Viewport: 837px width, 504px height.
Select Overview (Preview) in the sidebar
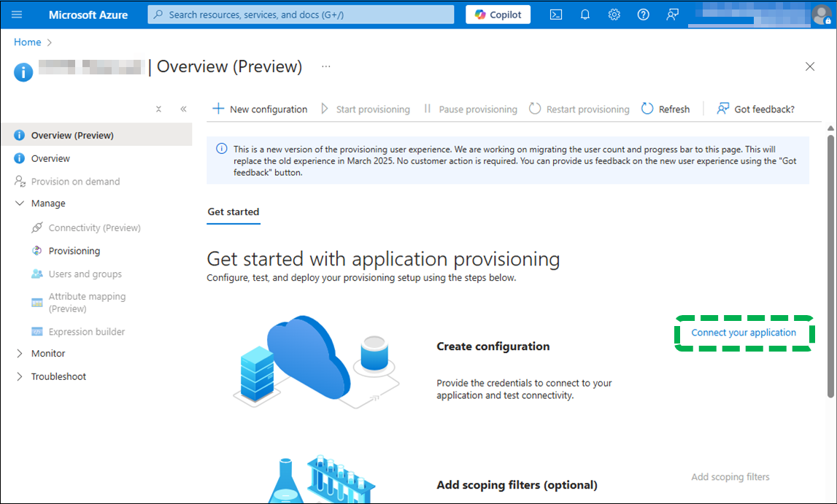[x=70, y=134]
